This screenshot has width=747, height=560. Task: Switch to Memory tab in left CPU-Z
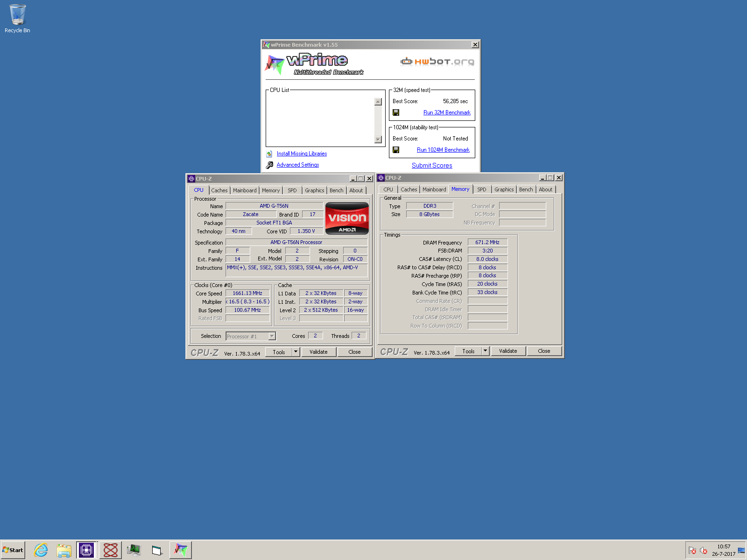click(x=271, y=190)
